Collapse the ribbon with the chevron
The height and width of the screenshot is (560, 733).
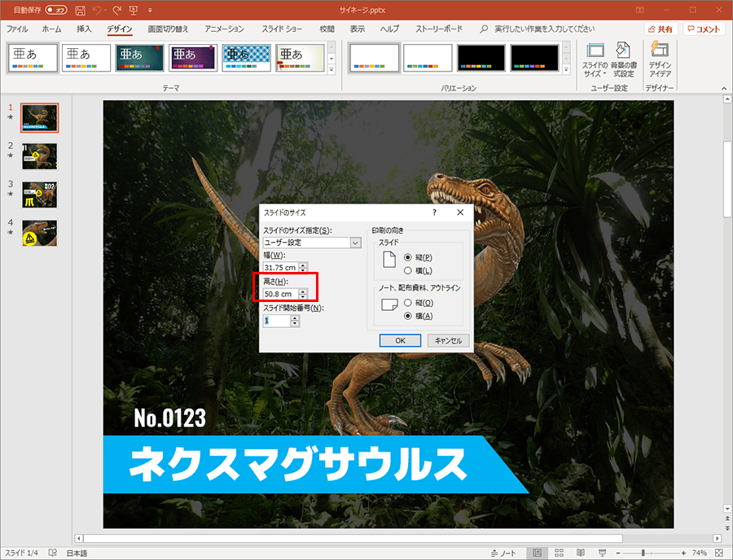coord(724,88)
